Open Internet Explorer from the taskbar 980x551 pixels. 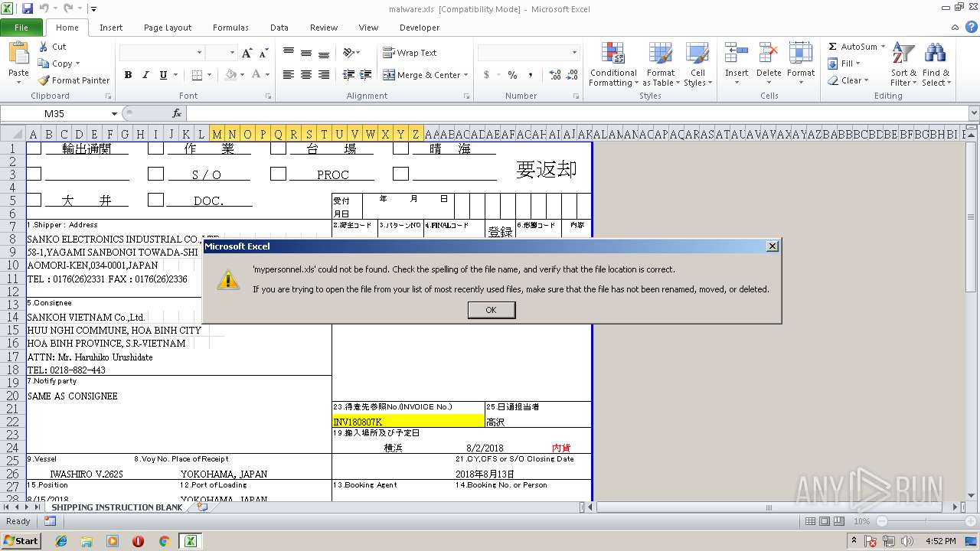coord(61,540)
